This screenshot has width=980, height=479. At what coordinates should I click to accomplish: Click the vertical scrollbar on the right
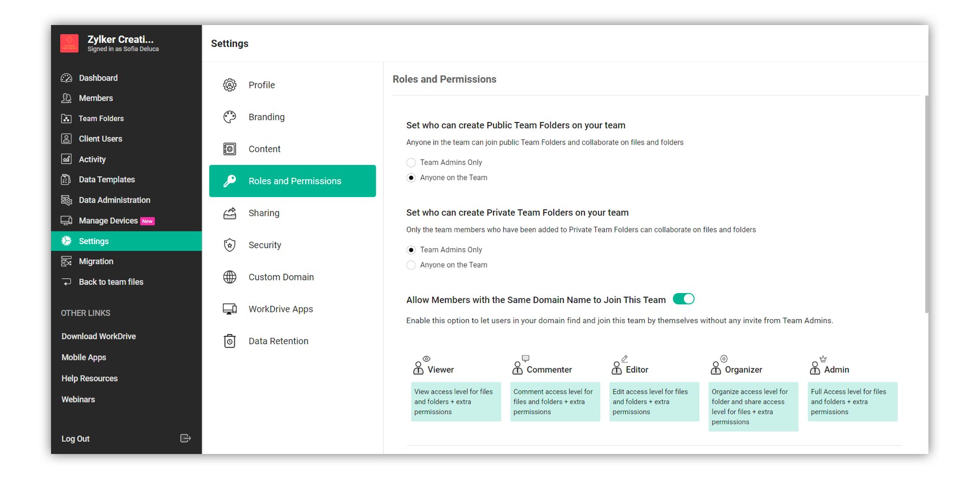tap(926, 204)
